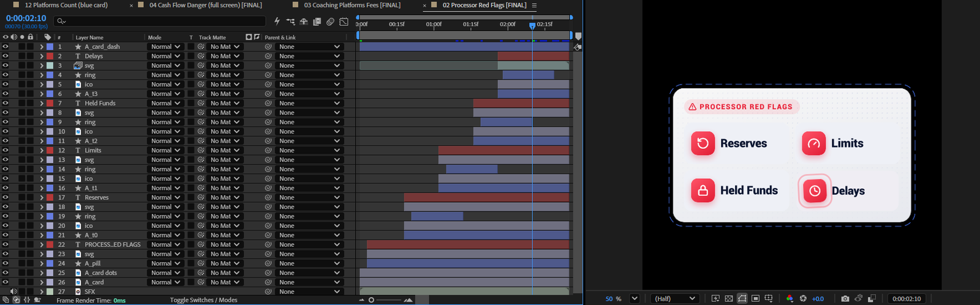
Task: Click the comp marker bin icon
Action: coord(578,37)
